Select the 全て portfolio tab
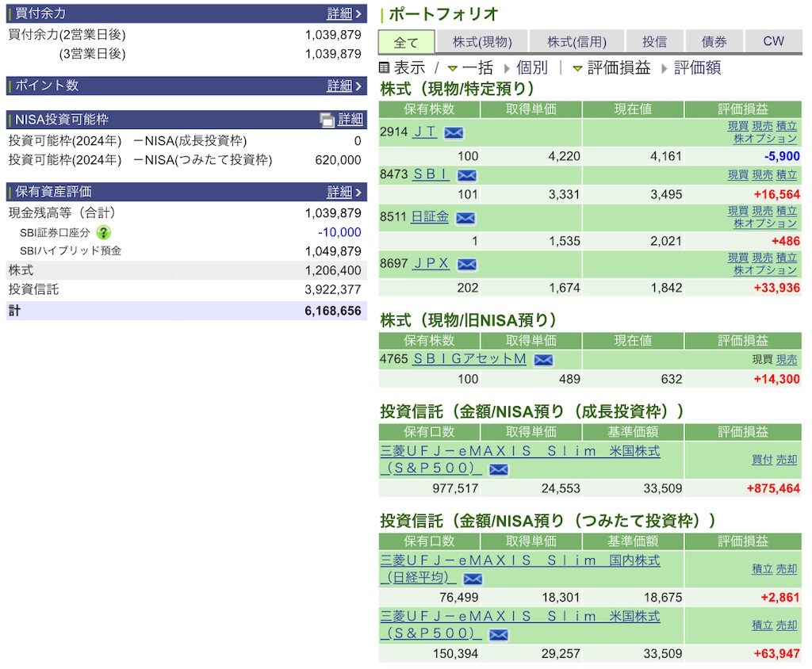This screenshot has height=669, width=812. click(x=407, y=42)
